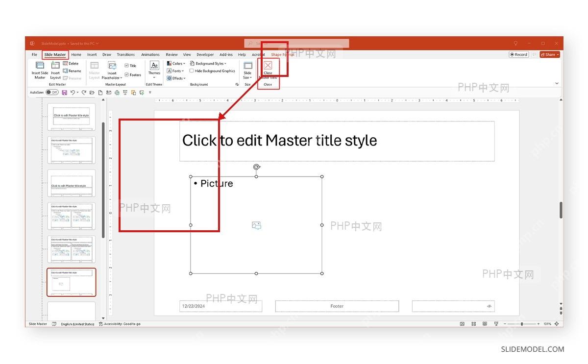Click the date placeholder 12/22/2024

[x=221, y=306]
